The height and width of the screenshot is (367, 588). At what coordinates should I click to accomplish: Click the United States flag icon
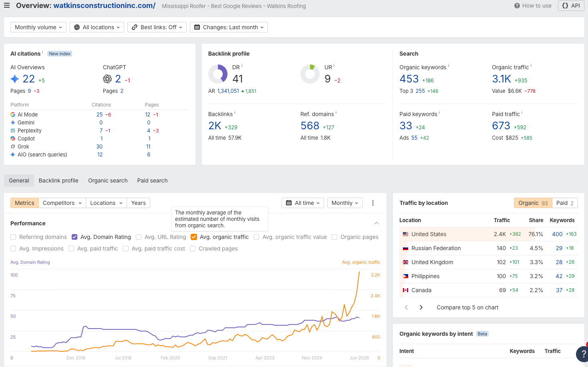[x=405, y=234]
